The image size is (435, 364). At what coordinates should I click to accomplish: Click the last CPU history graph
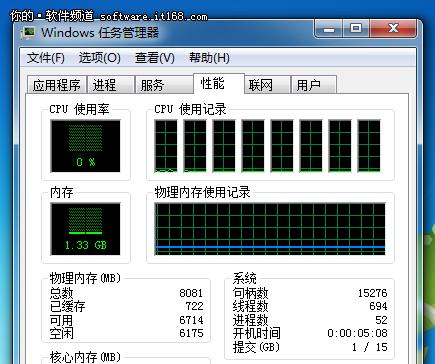[x=369, y=146]
